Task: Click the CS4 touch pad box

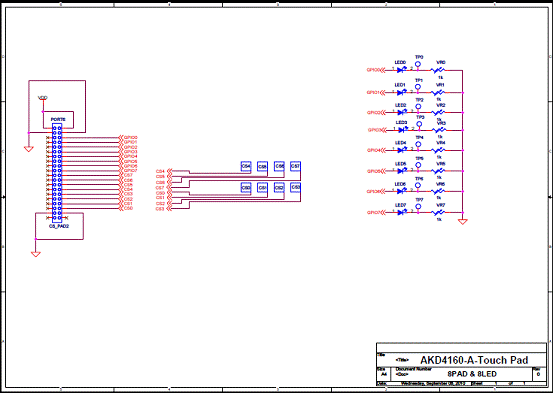Action: [x=246, y=166]
